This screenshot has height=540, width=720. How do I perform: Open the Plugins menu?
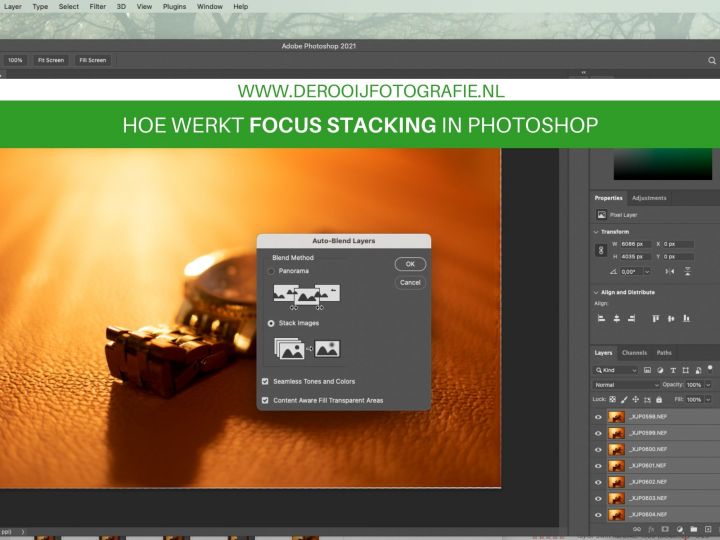click(x=174, y=6)
